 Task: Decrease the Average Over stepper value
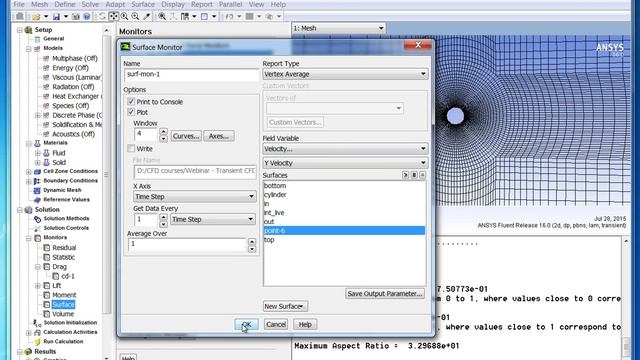coord(252,249)
